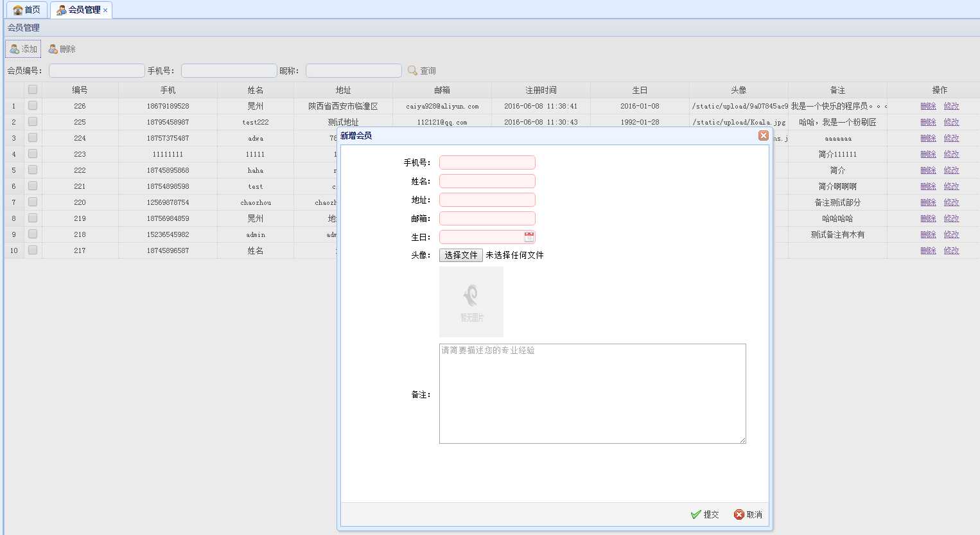This screenshot has width=980, height=535.
Task: Click the 选择文件 file chooser button
Action: 461,255
